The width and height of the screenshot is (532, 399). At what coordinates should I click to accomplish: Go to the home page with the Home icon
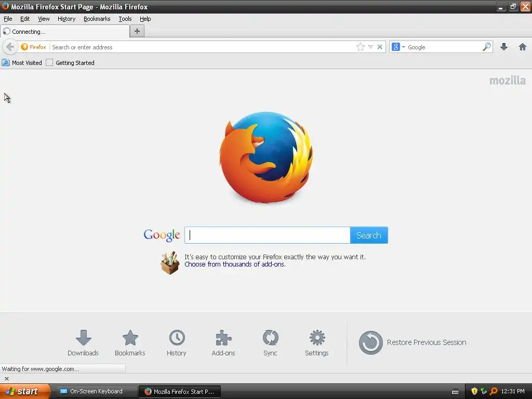[523, 47]
